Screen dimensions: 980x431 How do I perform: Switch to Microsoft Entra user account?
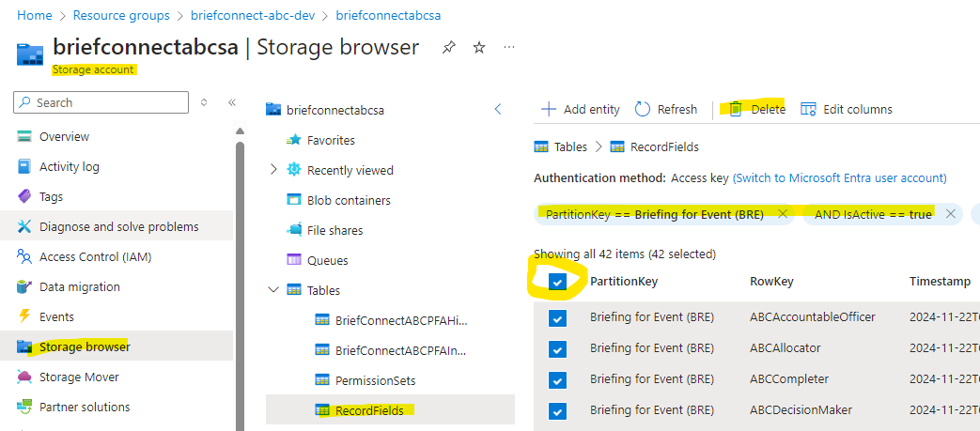839,178
